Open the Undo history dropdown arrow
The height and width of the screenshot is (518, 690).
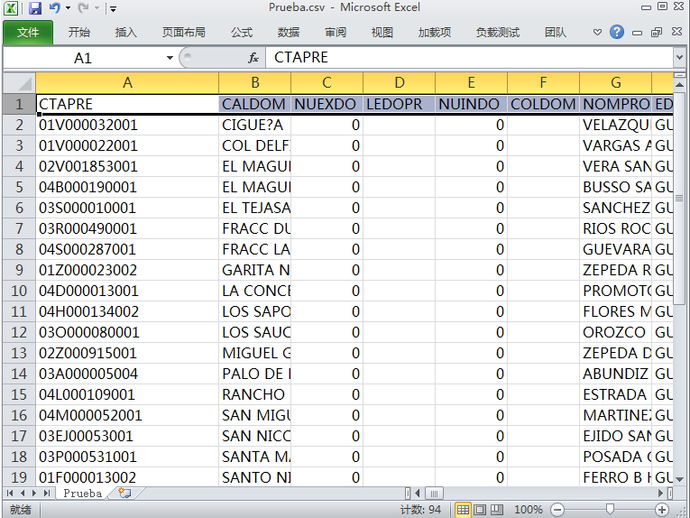(x=68, y=8)
